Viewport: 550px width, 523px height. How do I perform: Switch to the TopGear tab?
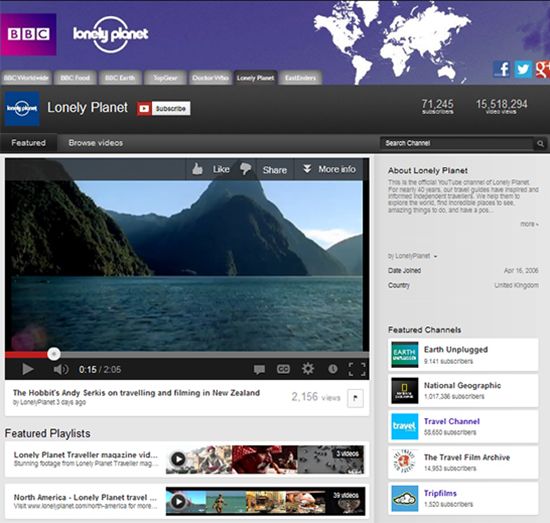click(165, 78)
